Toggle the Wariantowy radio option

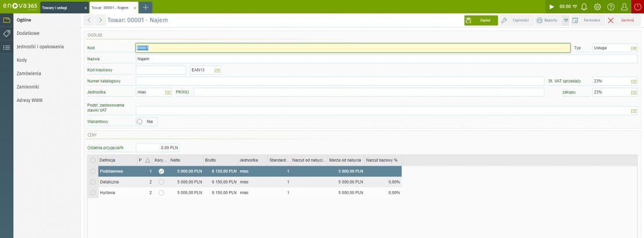140,122
